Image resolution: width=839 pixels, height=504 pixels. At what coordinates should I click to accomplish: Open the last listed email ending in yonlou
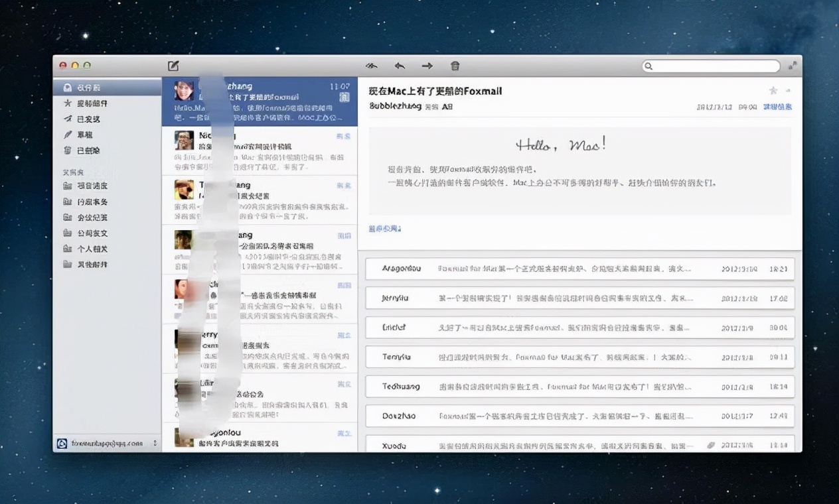coord(260,438)
